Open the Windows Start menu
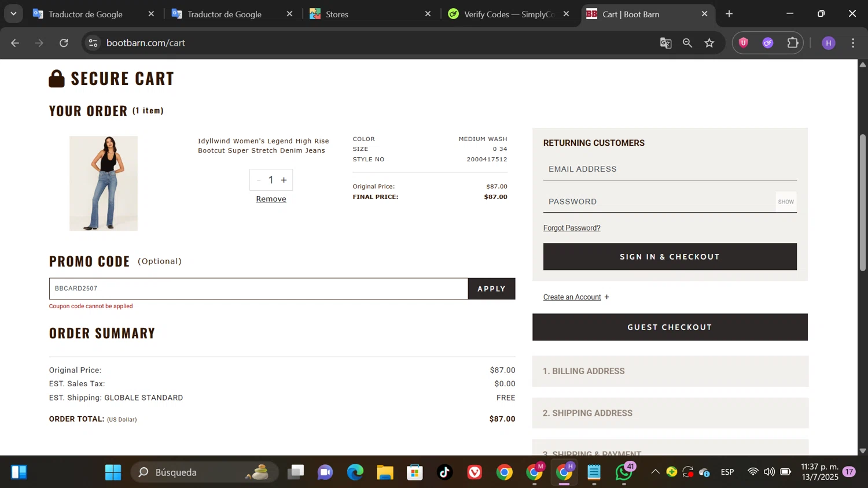Viewport: 868px width, 488px height. (113, 472)
